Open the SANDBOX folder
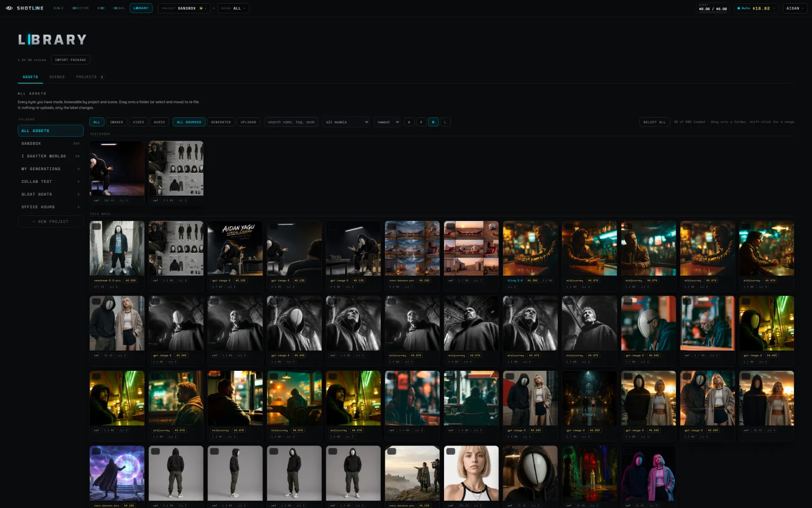The image size is (812, 508). click(x=51, y=143)
